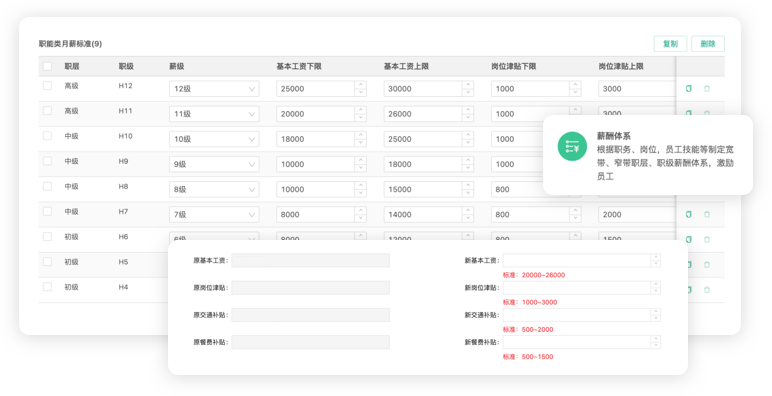Check the H7 row checkbox

pyautogui.click(x=47, y=211)
